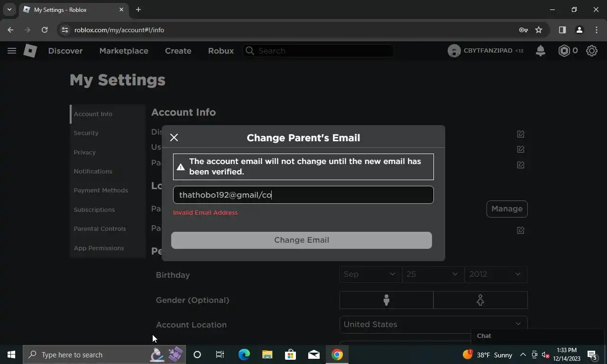
Task: Open the weather widget showing 38°F Sunny
Action: point(488,355)
